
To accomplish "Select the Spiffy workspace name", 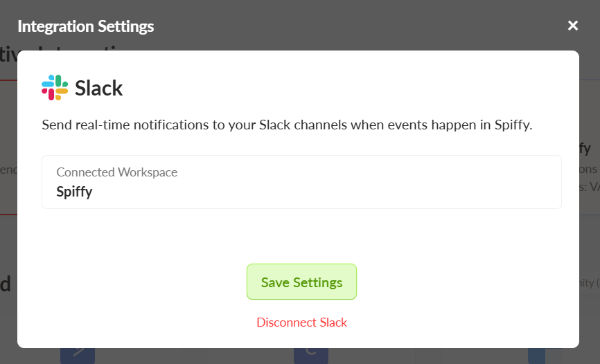I will [74, 192].
